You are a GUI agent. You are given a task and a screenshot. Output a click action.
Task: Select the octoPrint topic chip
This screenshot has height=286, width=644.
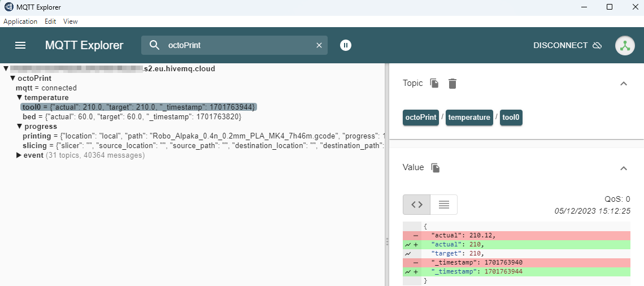pos(421,118)
